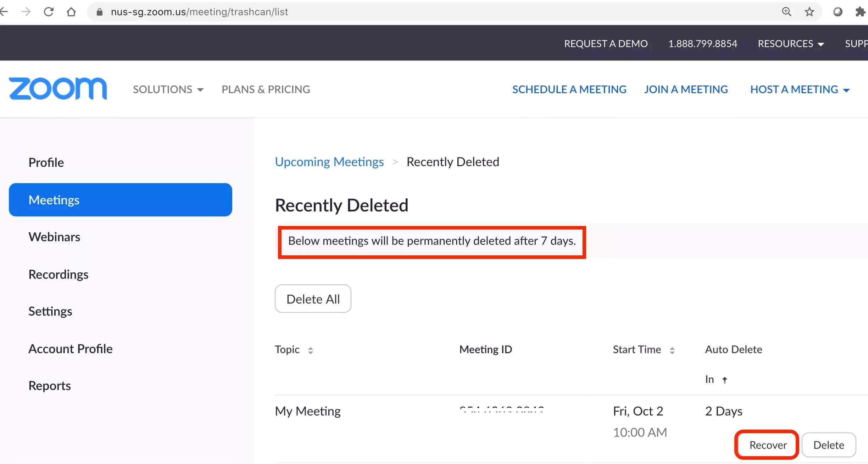This screenshot has height=464, width=868.
Task: Click the browser home icon
Action: click(x=70, y=11)
